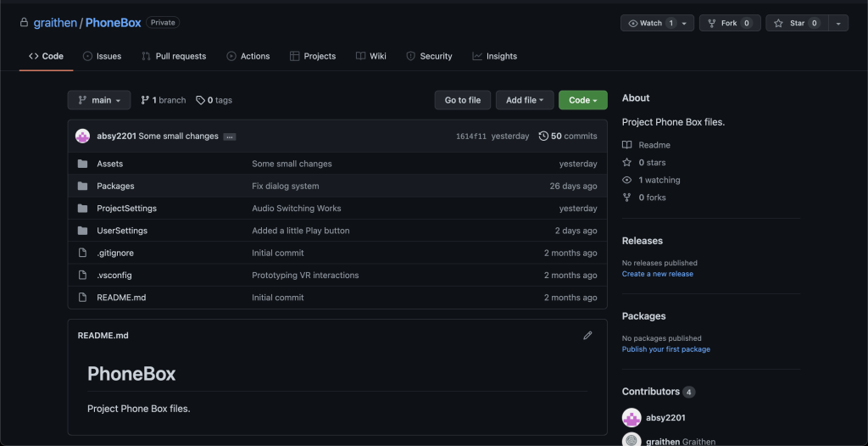This screenshot has width=868, height=446.
Task: Open the Wiki tab
Action: 371,56
